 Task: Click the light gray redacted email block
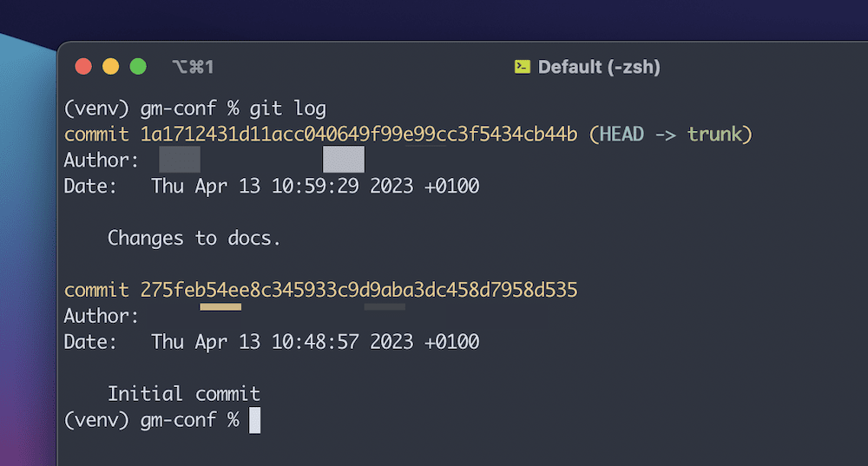click(x=344, y=160)
